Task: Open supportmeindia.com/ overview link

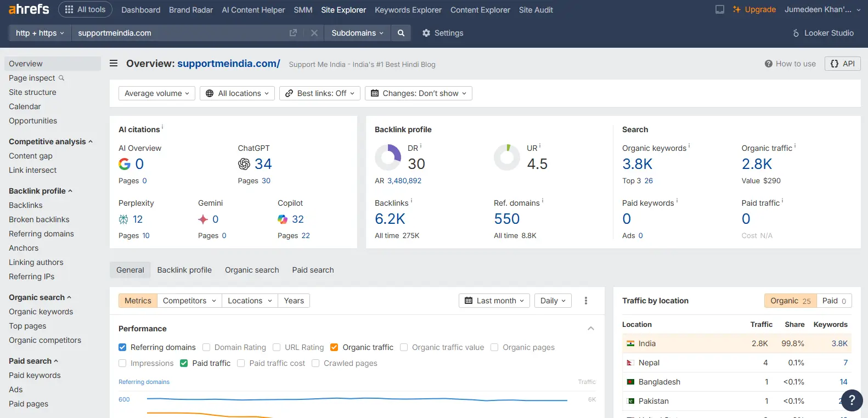Action: point(229,64)
